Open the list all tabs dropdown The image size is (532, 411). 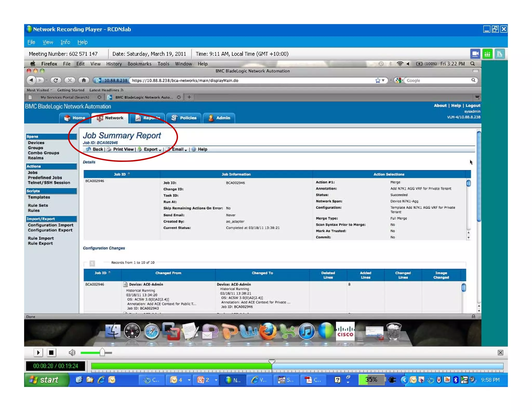point(477,97)
